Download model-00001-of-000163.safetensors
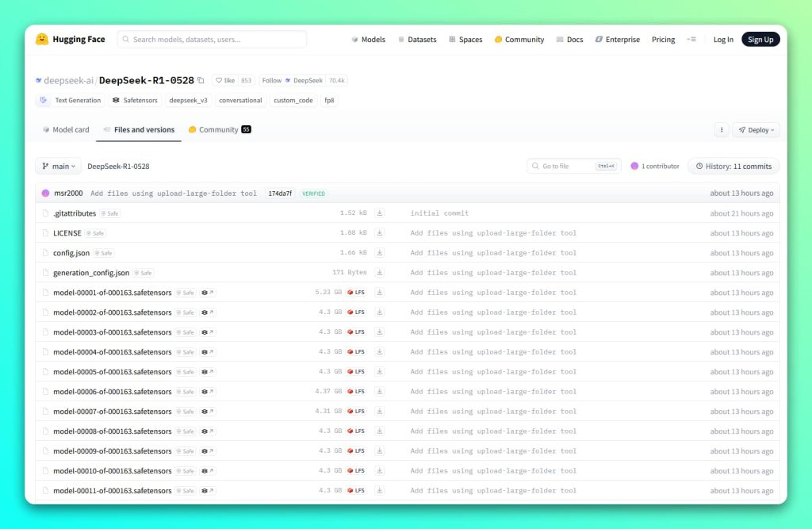 [x=380, y=292]
